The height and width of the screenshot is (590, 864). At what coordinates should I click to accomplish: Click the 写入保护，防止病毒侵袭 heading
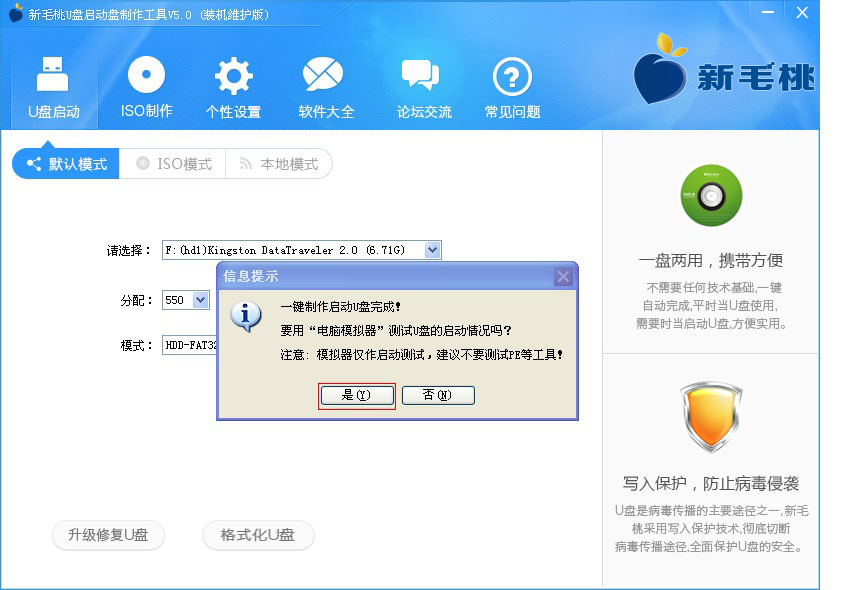pyautogui.click(x=711, y=484)
